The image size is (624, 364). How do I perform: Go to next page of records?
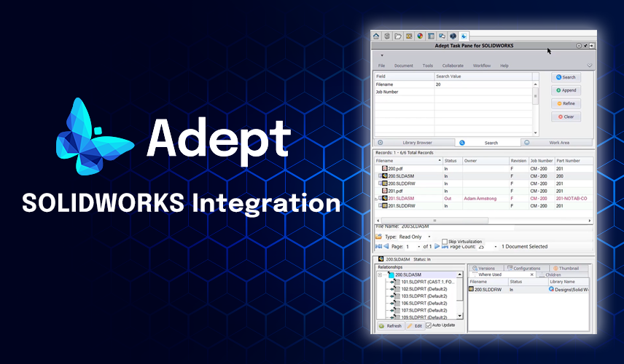click(437, 246)
